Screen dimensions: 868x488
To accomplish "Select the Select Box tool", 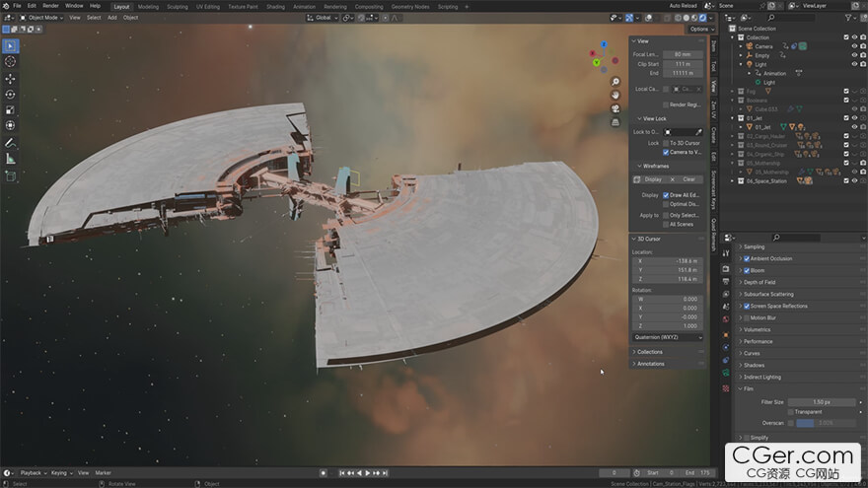I will click(11, 46).
